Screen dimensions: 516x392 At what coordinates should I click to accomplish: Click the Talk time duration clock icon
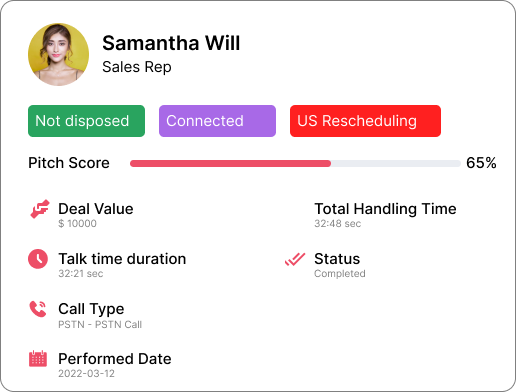pyautogui.click(x=38, y=259)
